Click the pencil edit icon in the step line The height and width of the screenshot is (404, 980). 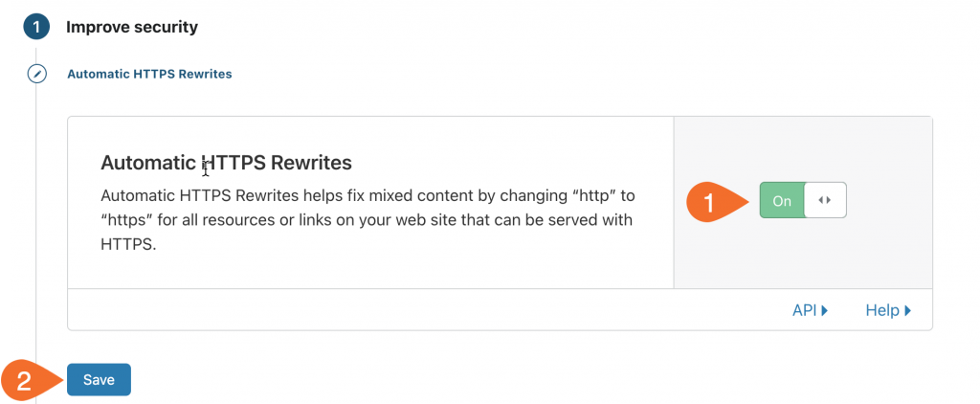tap(36, 74)
